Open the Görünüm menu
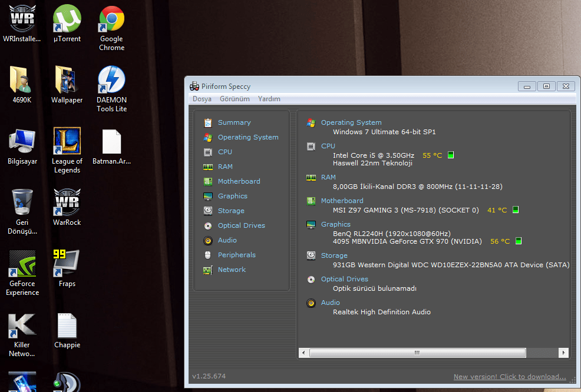This screenshot has width=581, height=392. click(x=235, y=99)
